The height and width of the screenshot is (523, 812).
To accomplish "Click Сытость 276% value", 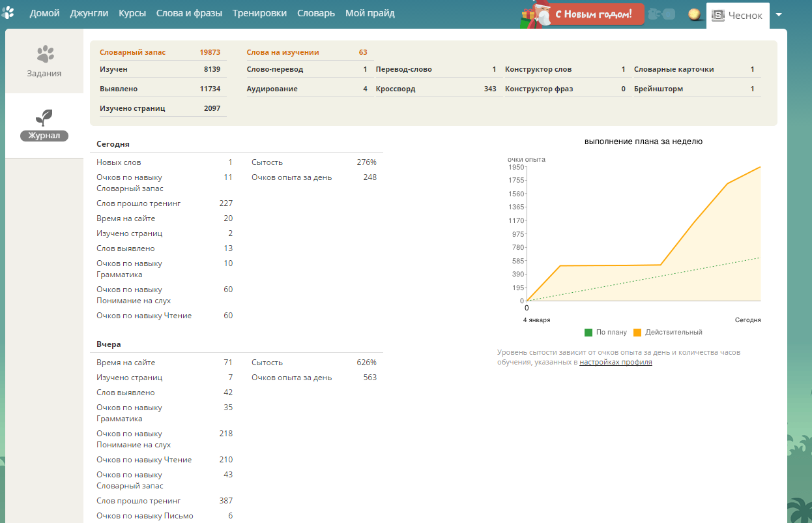I will [x=366, y=162].
